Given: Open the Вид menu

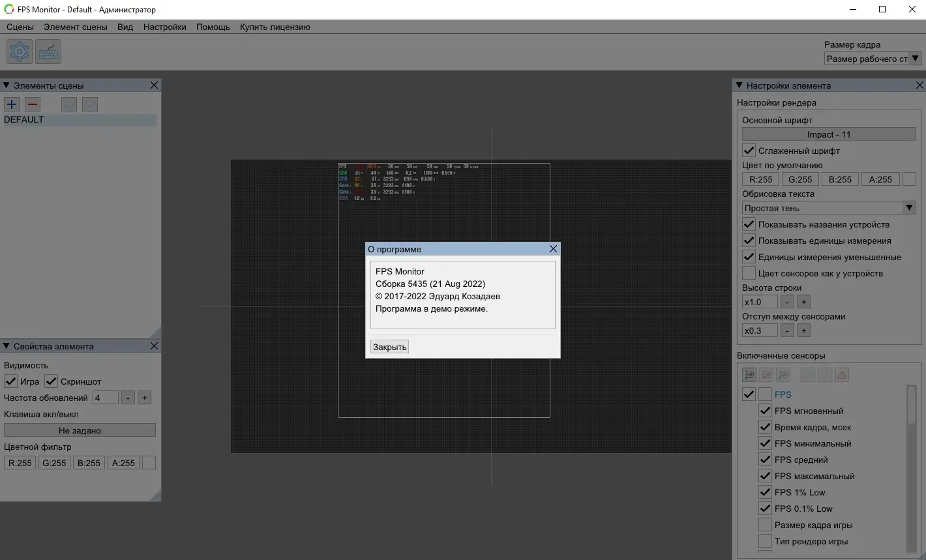Looking at the screenshot, I should 125,27.
